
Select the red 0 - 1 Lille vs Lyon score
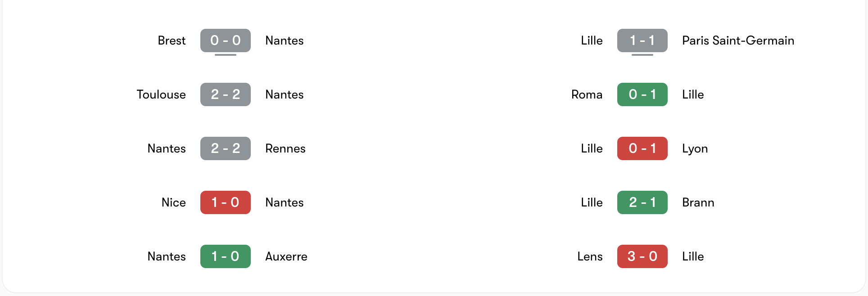(642, 148)
